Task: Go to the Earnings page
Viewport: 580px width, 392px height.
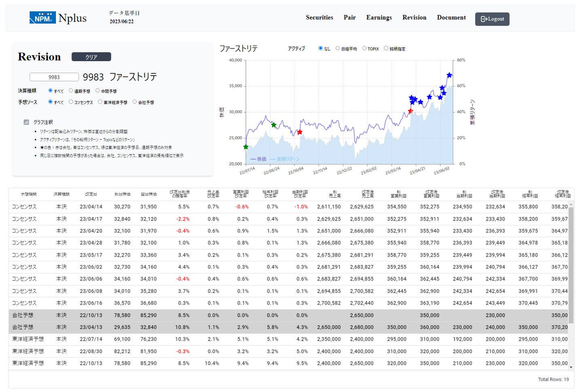Action: click(379, 17)
